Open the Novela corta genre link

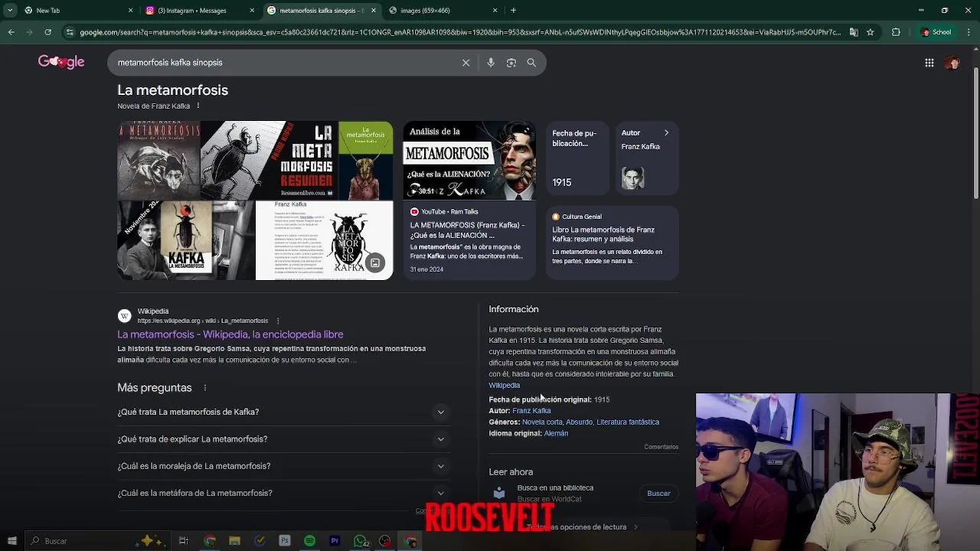(542, 422)
